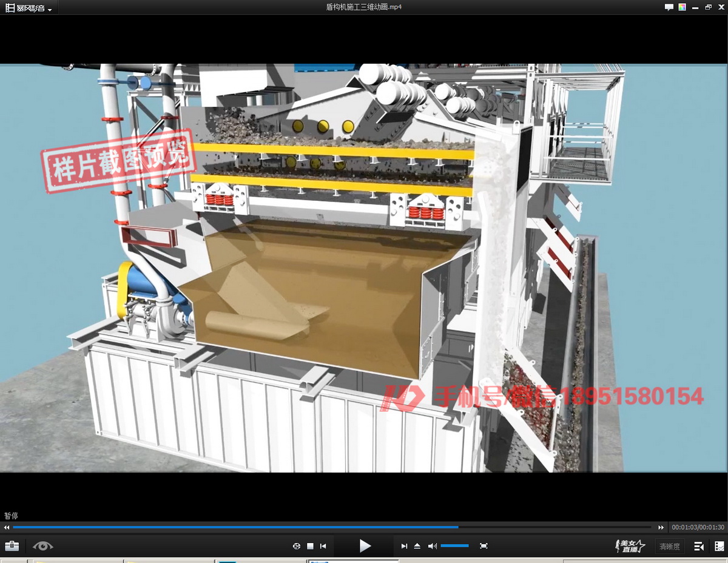Stop the video playback
Image resolution: width=728 pixels, height=563 pixels.
(x=310, y=546)
